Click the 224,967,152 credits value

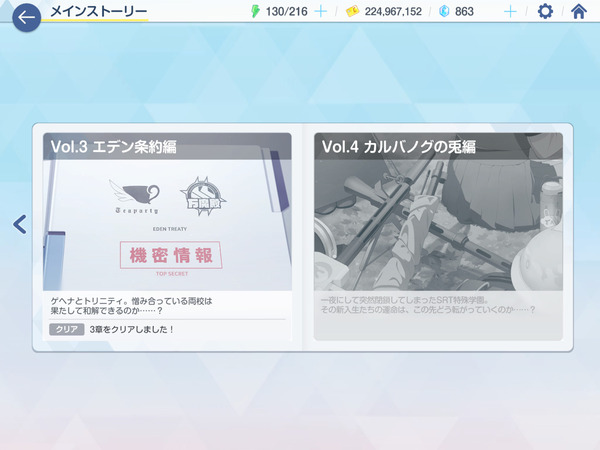coord(393,12)
